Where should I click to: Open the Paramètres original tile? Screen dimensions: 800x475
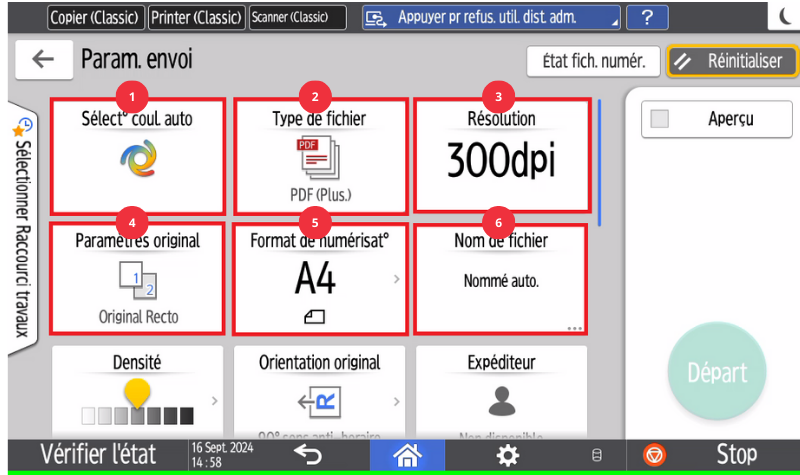(x=137, y=279)
